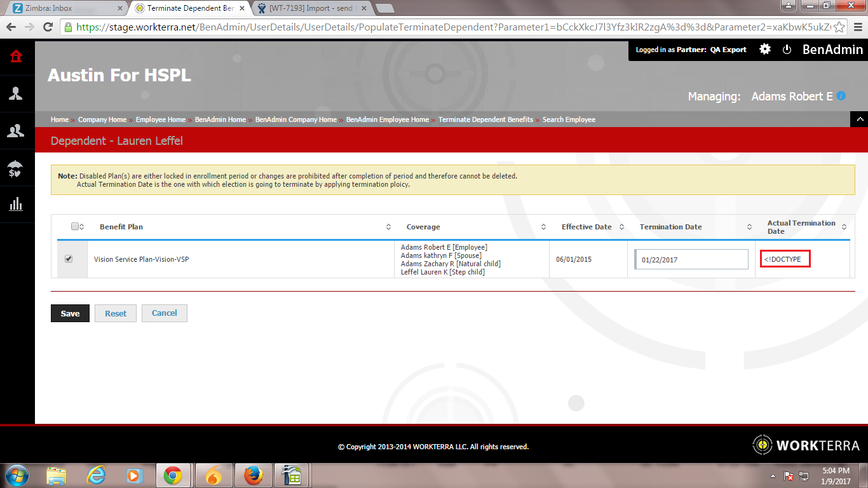The image size is (868, 488).
Task: Toggle the select-all checkbox in the table header
Action: point(75,226)
